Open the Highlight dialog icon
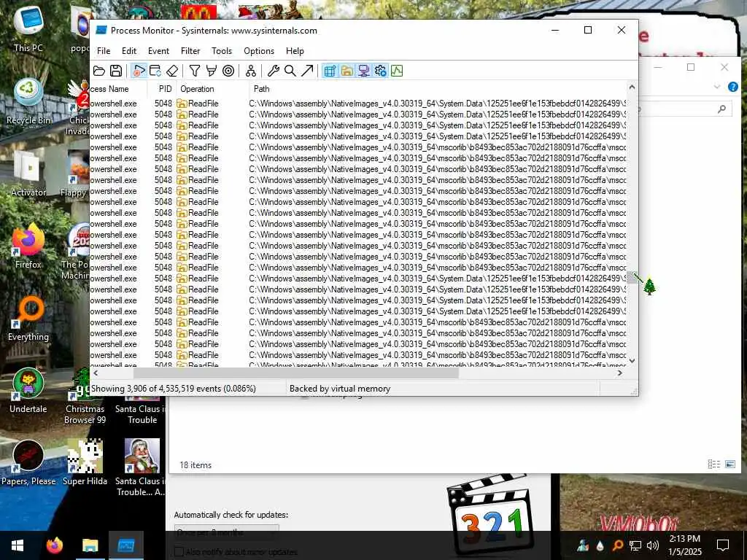The width and height of the screenshot is (747, 560). [x=211, y=71]
